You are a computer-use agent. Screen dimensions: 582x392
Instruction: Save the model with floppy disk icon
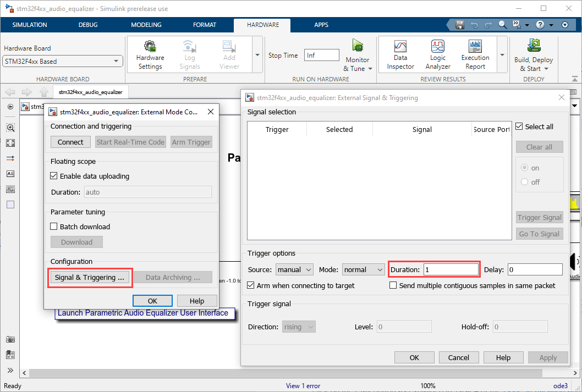(x=460, y=25)
